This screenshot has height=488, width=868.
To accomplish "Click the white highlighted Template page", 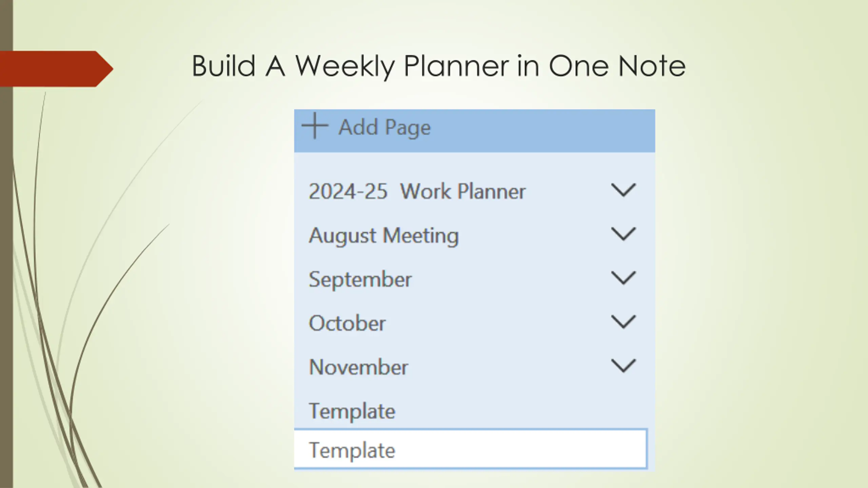I will pos(352,450).
